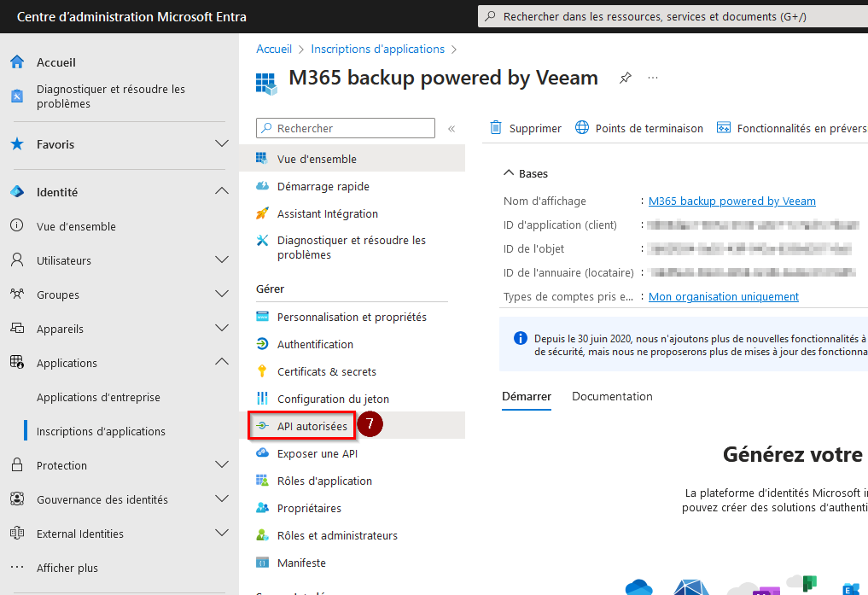Click Afficher plus in sidebar

point(67,568)
